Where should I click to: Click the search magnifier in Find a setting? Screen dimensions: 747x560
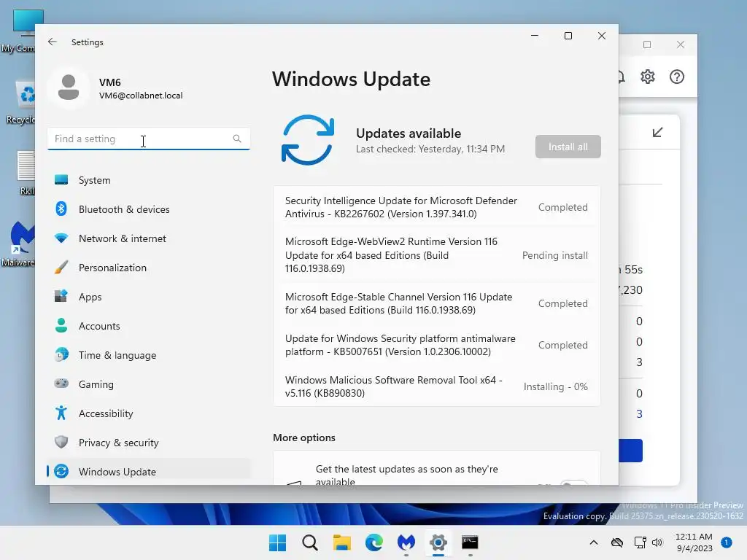coord(237,139)
